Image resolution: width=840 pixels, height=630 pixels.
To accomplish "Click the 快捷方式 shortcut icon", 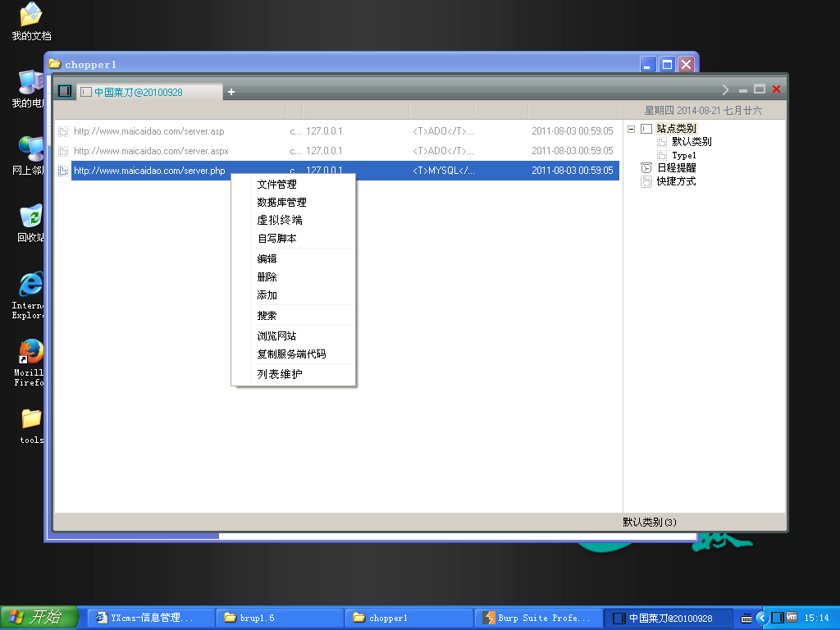I will pos(646,181).
